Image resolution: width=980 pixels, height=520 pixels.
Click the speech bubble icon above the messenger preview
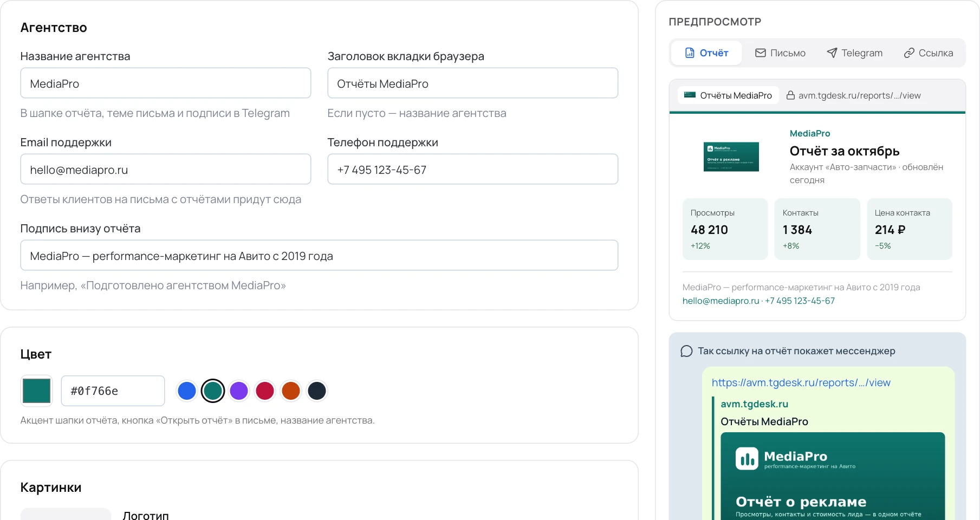pos(686,351)
